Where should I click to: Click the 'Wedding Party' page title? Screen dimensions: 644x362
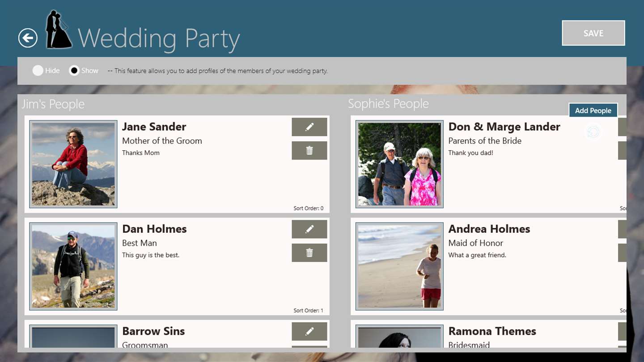159,39
